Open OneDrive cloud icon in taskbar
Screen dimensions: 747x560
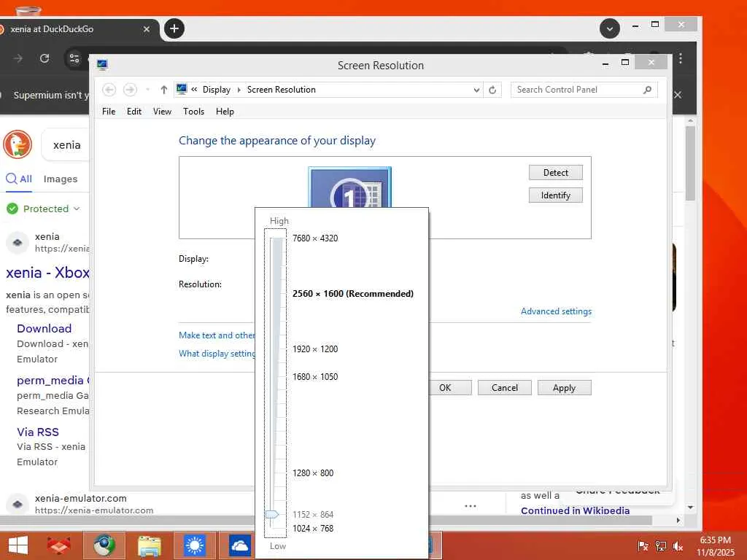coord(239,545)
